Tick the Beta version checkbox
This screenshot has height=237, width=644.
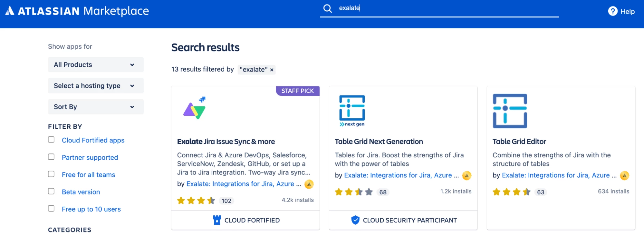51,191
